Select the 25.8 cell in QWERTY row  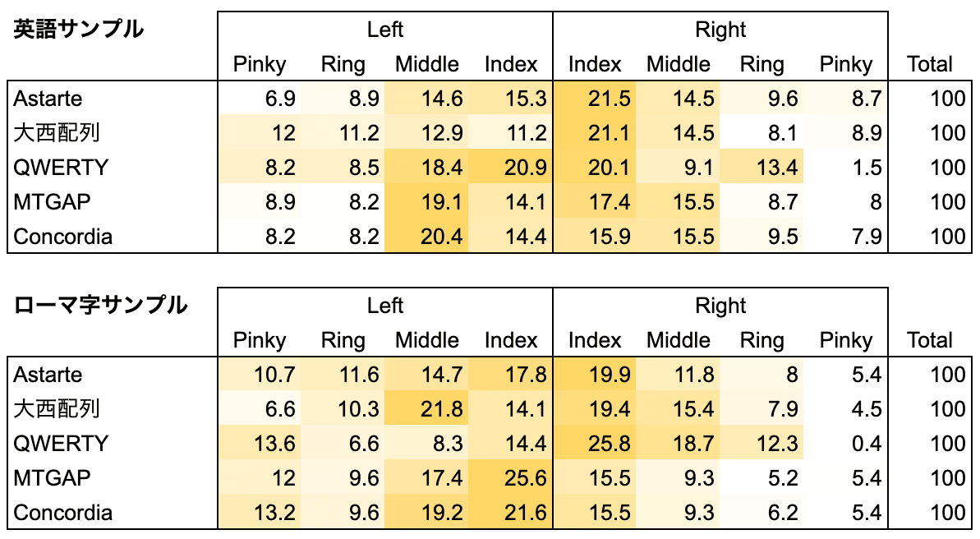595,444
